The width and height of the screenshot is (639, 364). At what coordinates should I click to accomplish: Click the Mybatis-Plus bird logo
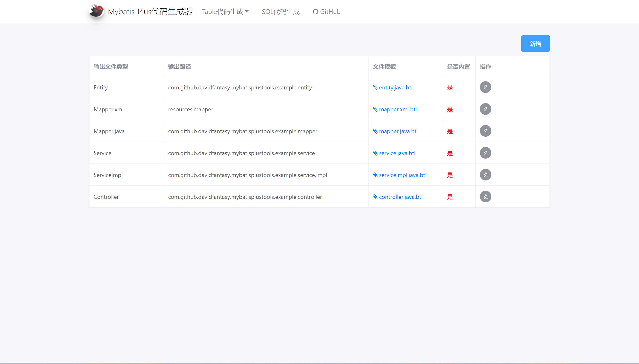(x=97, y=11)
